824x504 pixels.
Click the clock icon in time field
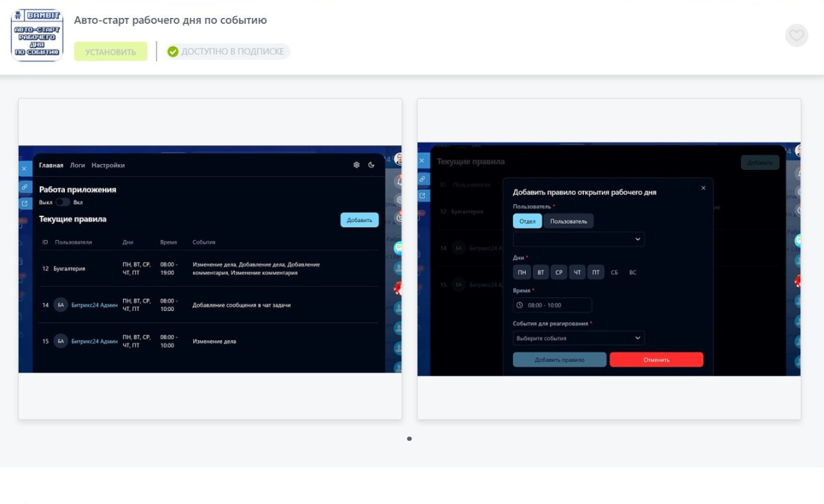[x=520, y=305]
